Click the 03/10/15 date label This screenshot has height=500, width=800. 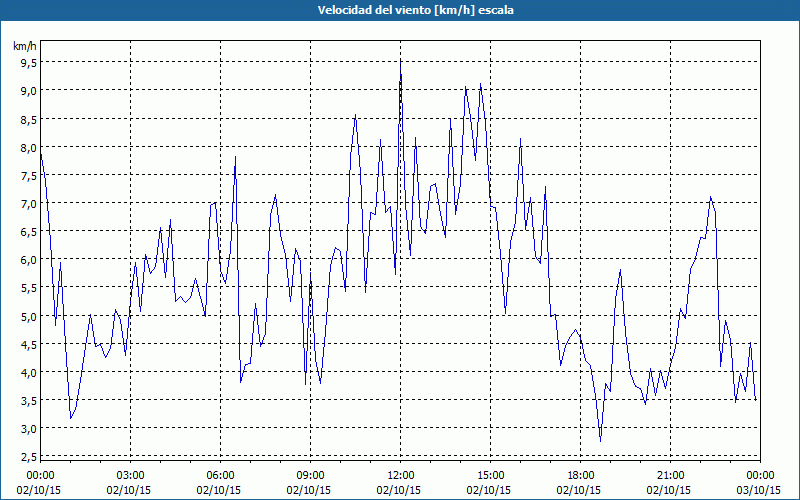click(759, 490)
